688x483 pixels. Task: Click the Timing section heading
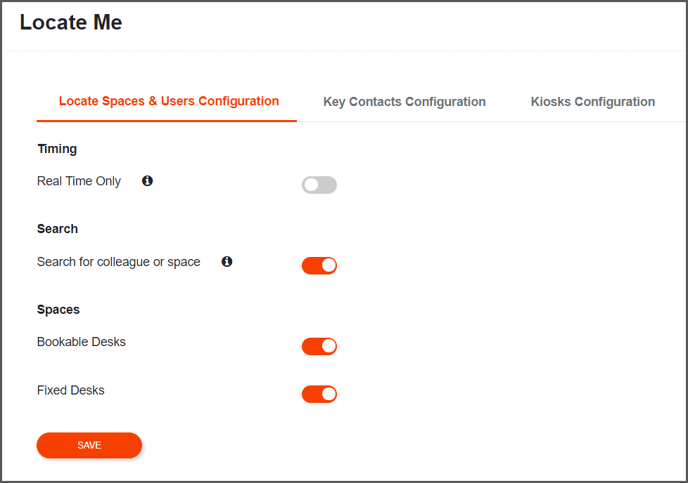click(57, 149)
